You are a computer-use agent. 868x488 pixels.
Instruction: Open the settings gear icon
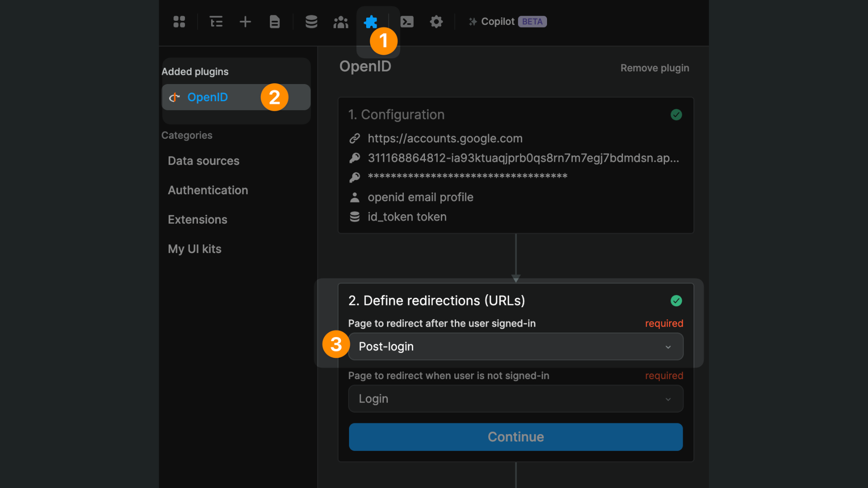436,21
